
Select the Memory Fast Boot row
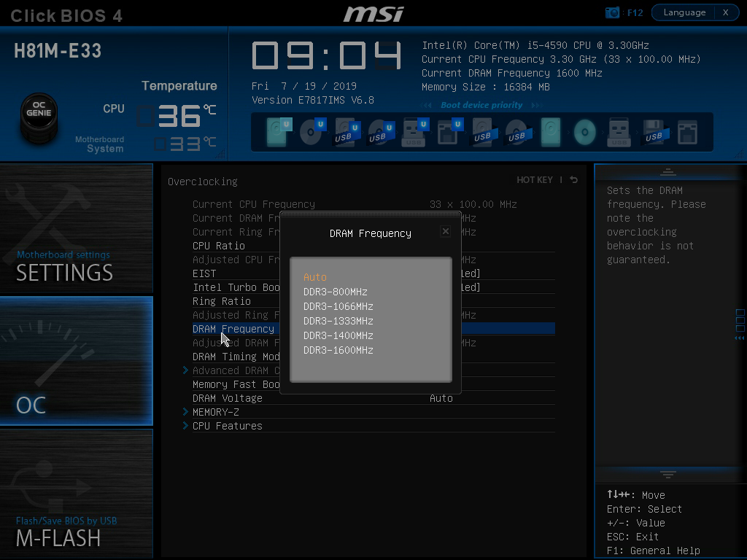(x=236, y=384)
